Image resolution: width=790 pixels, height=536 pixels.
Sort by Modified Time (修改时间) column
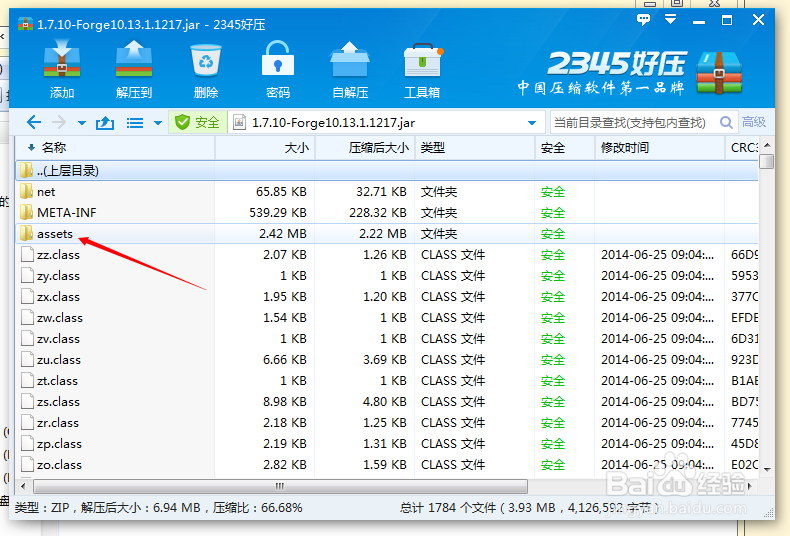point(660,148)
